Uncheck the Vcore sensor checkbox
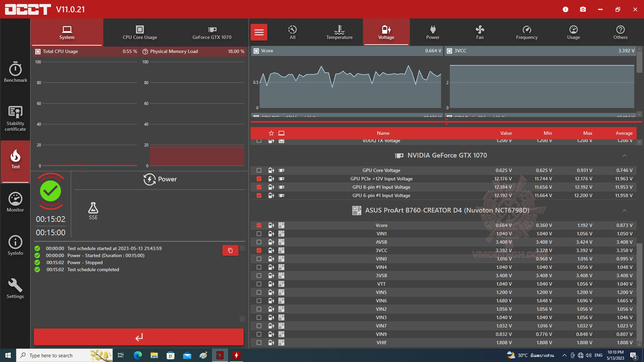The width and height of the screenshot is (644, 362). pyautogui.click(x=259, y=225)
